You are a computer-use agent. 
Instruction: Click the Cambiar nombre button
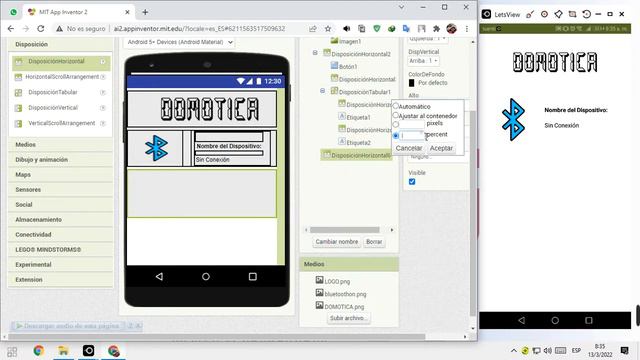(337, 242)
